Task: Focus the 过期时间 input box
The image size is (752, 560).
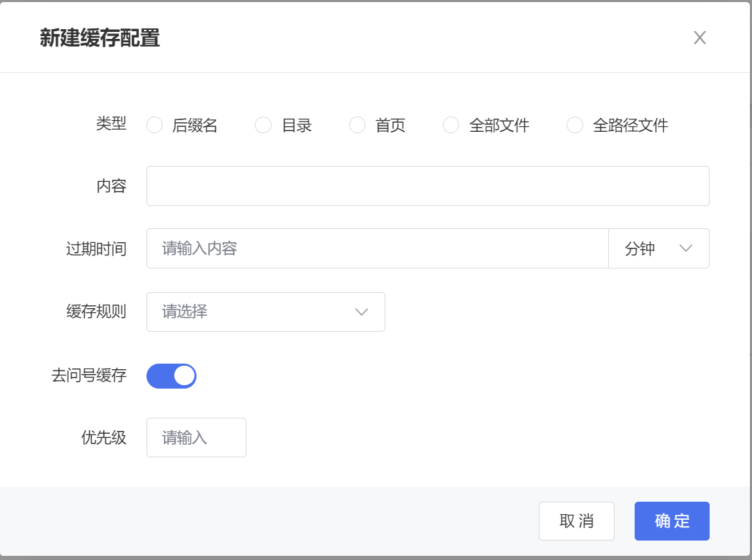Action: (x=377, y=248)
